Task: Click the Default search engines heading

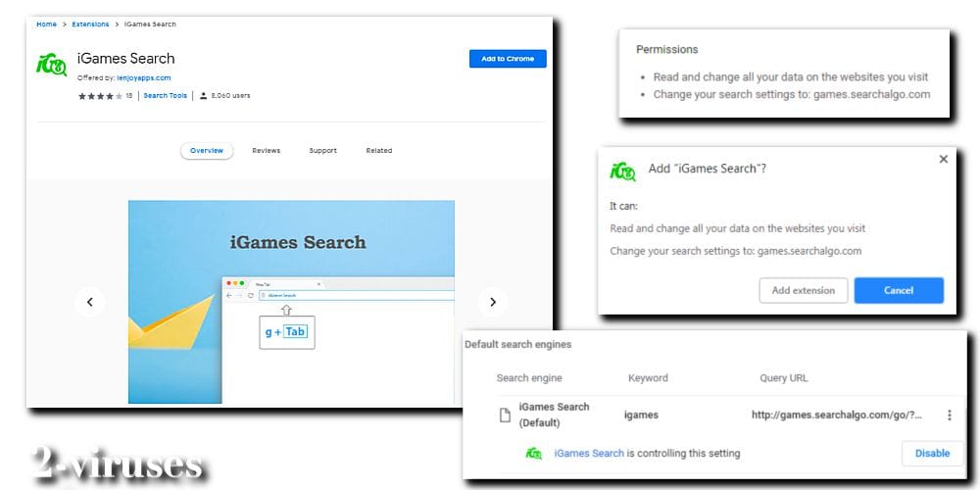Action: (x=517, y=344)
